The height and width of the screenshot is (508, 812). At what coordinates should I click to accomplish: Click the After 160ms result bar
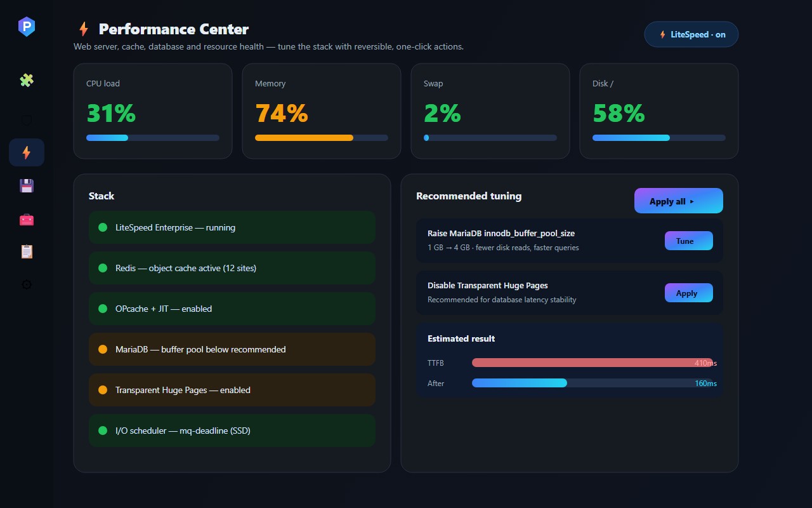tap(593, 383)
